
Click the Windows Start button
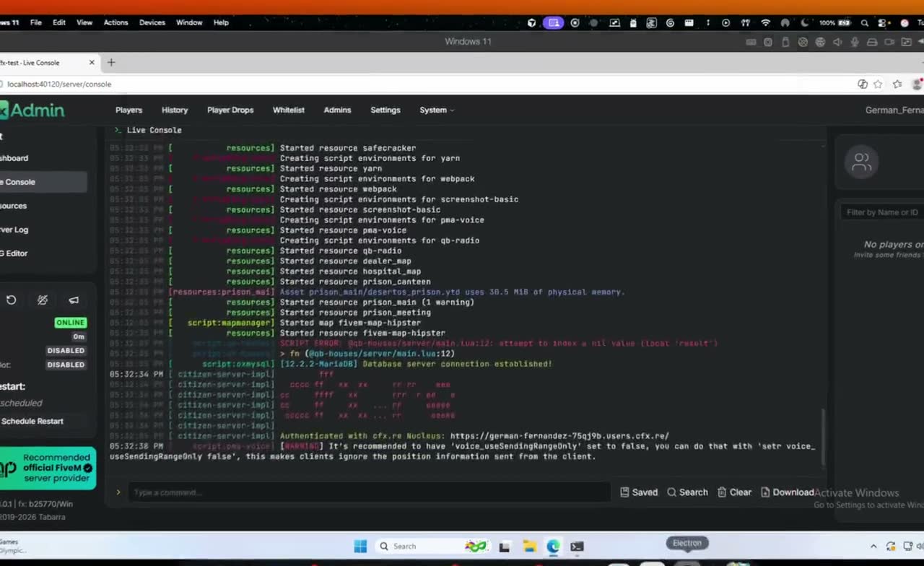(360, 547)
